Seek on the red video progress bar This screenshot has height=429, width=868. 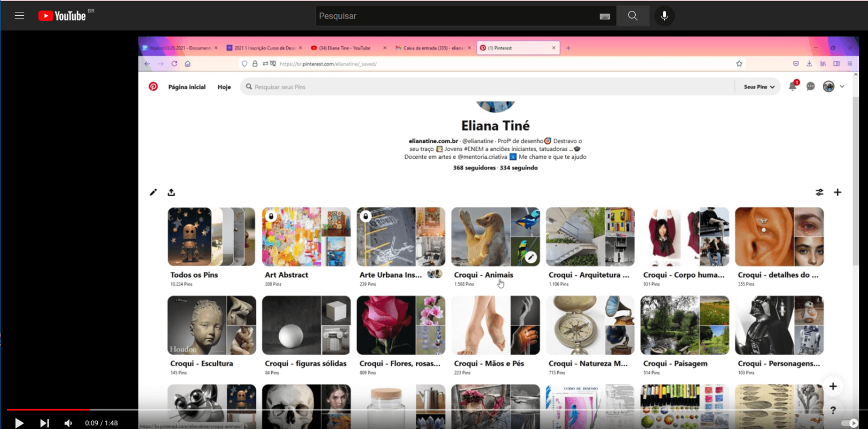(x=48, y=409)
